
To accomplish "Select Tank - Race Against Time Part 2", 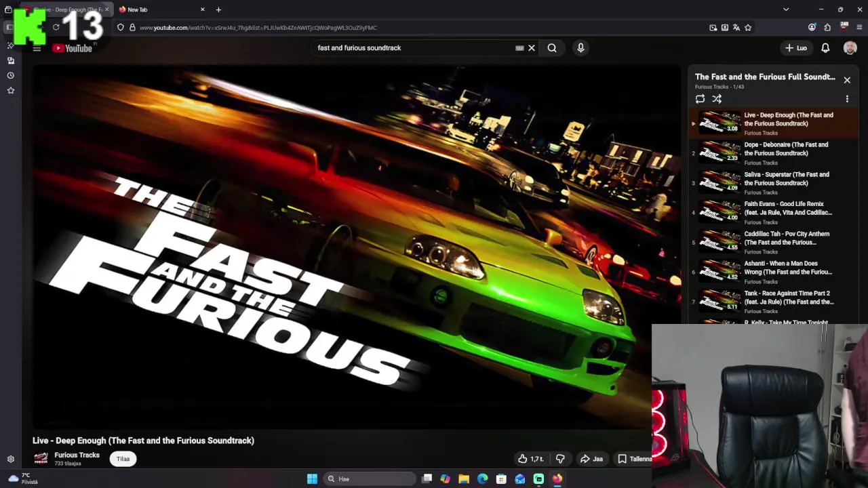I will 773,302.
